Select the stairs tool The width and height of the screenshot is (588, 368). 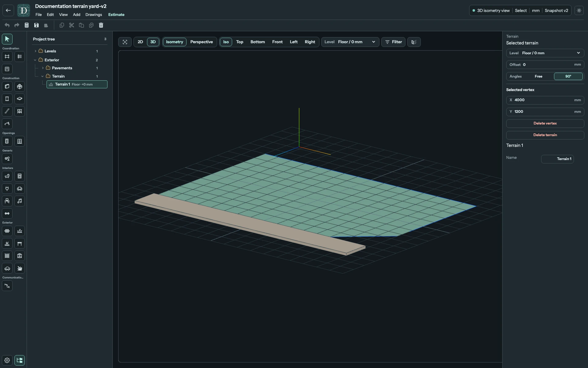[7, 111]
